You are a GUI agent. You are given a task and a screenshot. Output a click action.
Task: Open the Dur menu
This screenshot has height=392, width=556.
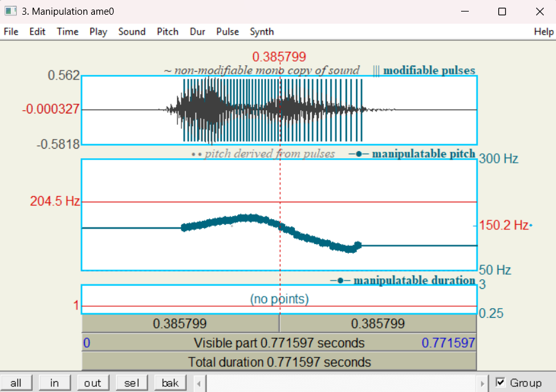[x=198, y=32]
